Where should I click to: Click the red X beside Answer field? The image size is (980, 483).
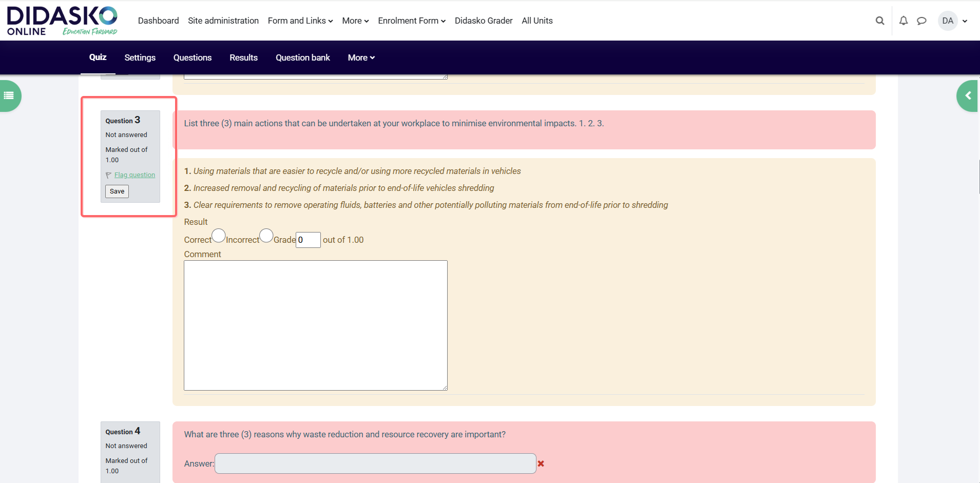541,463
